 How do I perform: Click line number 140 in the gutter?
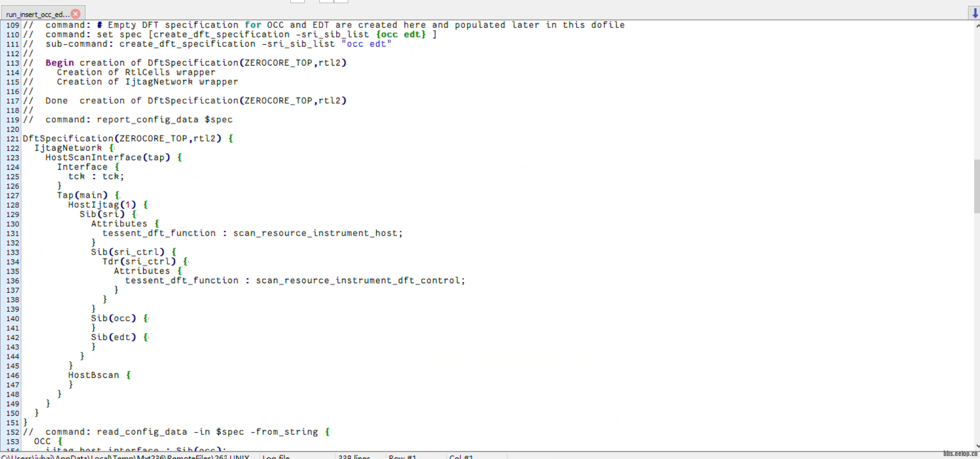[x=12, y=319]
